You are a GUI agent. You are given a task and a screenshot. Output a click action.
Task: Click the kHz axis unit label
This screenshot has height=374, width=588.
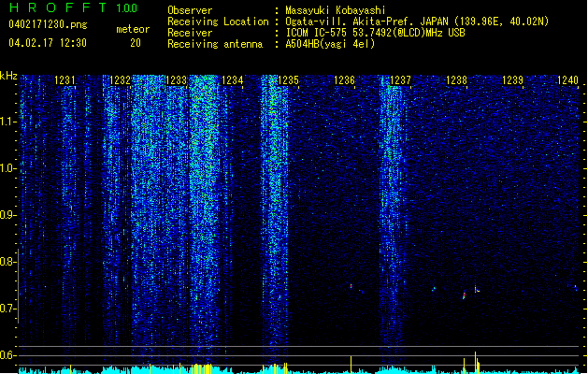click(x=8, y=76)
